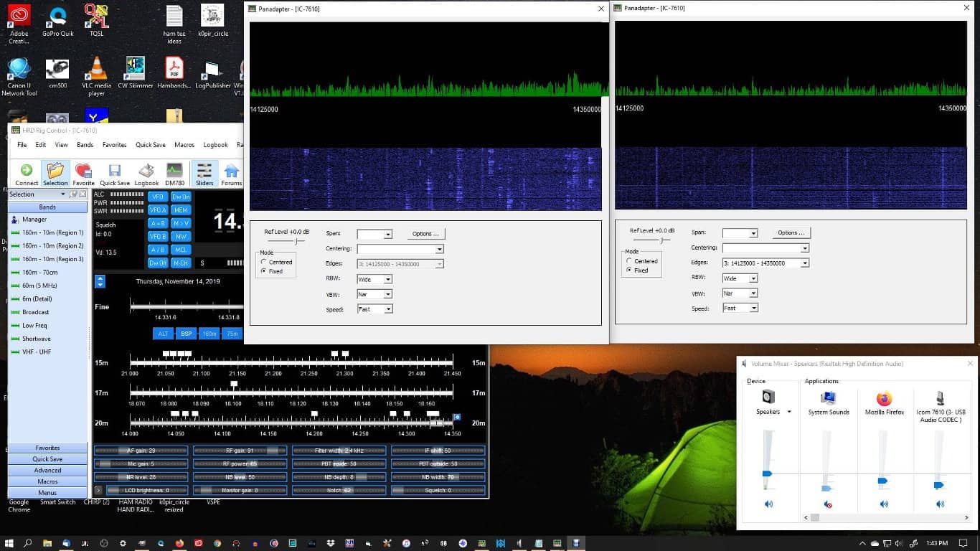Open the TQSL desktop icon
The width and height of the screenshot is (980, 551).
(x=96, y=20)
